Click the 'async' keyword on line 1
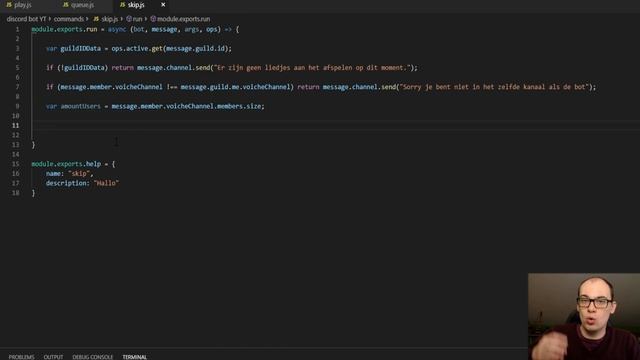Image resolution: width=640 pixels, height=360 pixels. [117, 29]
